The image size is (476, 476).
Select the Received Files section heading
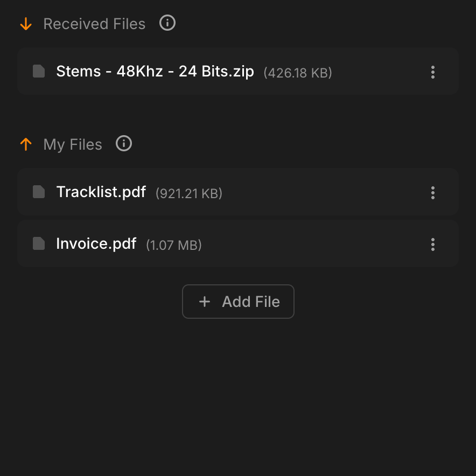point(94,24)
